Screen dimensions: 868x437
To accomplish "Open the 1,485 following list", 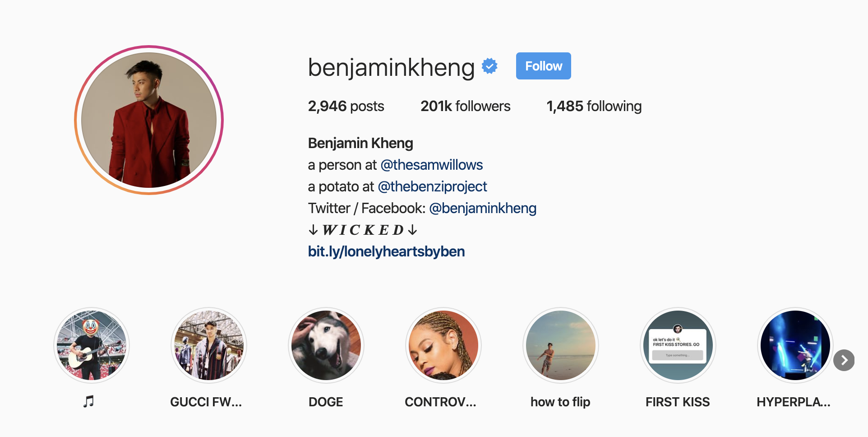I will click(594, 106).
